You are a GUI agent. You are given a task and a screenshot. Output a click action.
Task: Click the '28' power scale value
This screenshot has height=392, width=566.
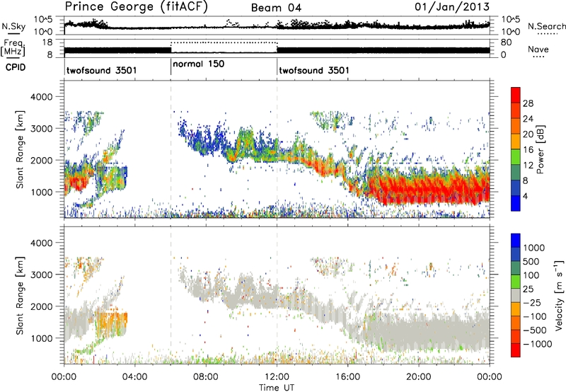pos(528,103)
